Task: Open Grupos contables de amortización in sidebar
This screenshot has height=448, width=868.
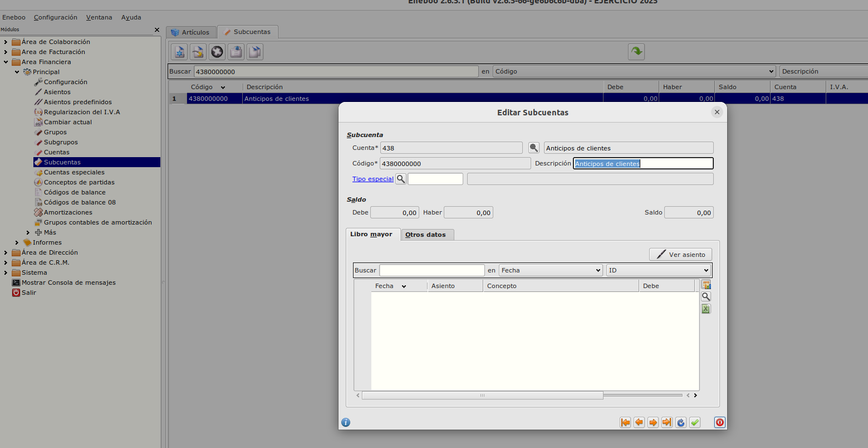Action: coord(97,222)
